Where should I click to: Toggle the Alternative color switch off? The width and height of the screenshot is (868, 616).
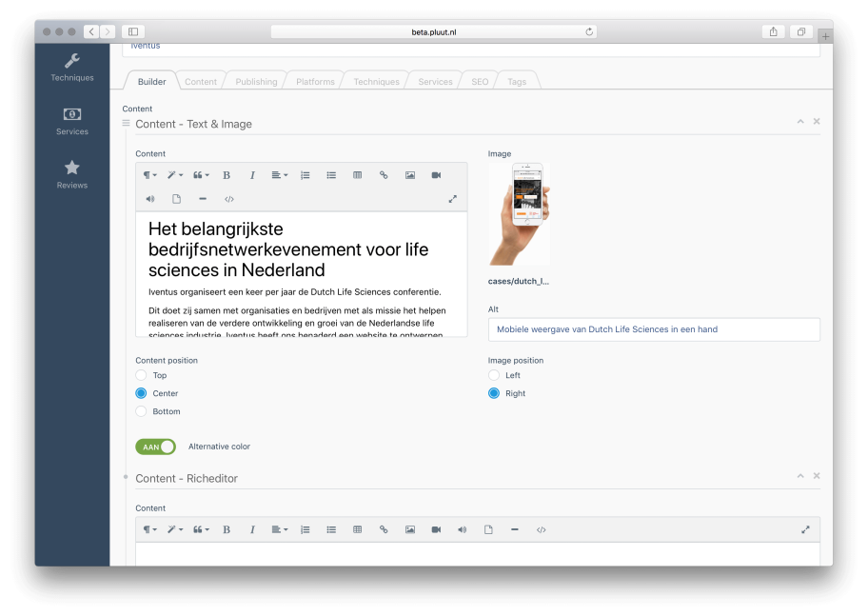coord(155,447)
